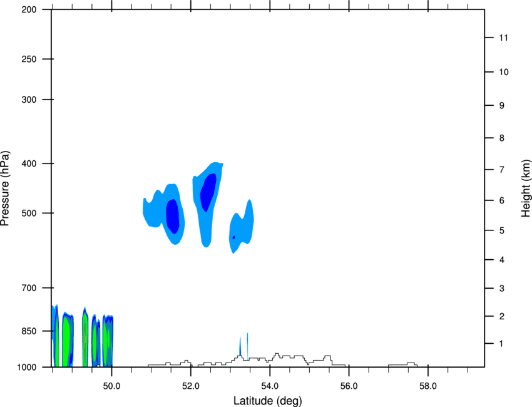Click the dark blue core near 52.5 latitude
The image size is (532, 407).
[208, 192]
